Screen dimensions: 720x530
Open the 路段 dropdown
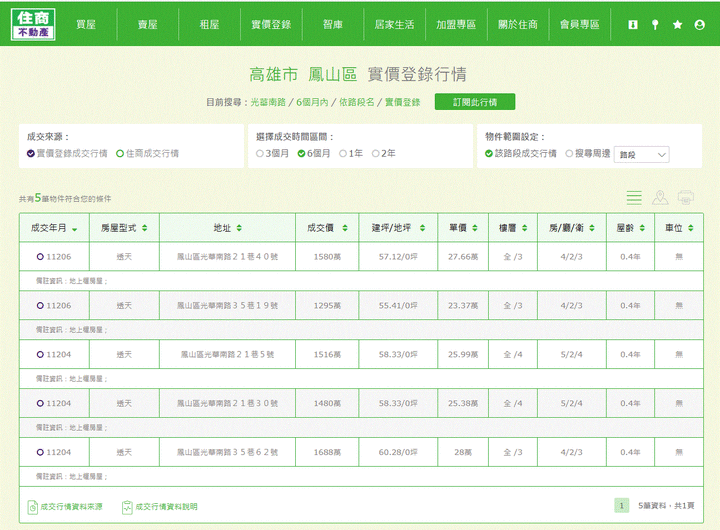pos(641,154)
